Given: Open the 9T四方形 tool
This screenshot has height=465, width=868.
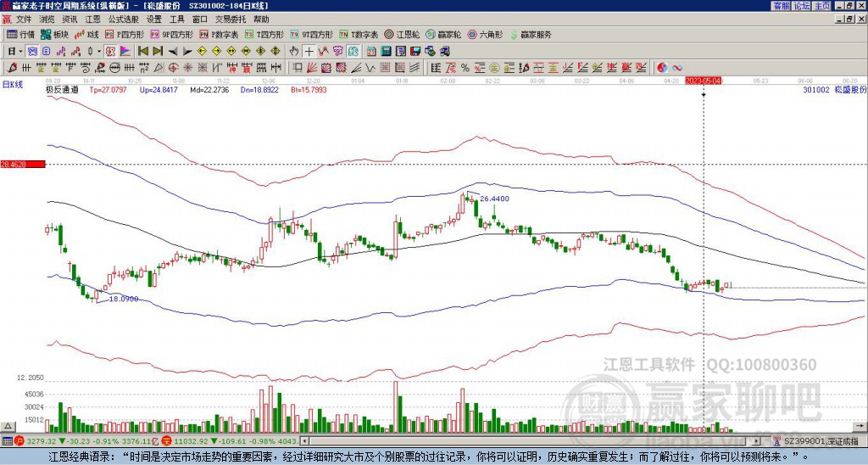Looking at the screenshot, I should tap(311, 34).
